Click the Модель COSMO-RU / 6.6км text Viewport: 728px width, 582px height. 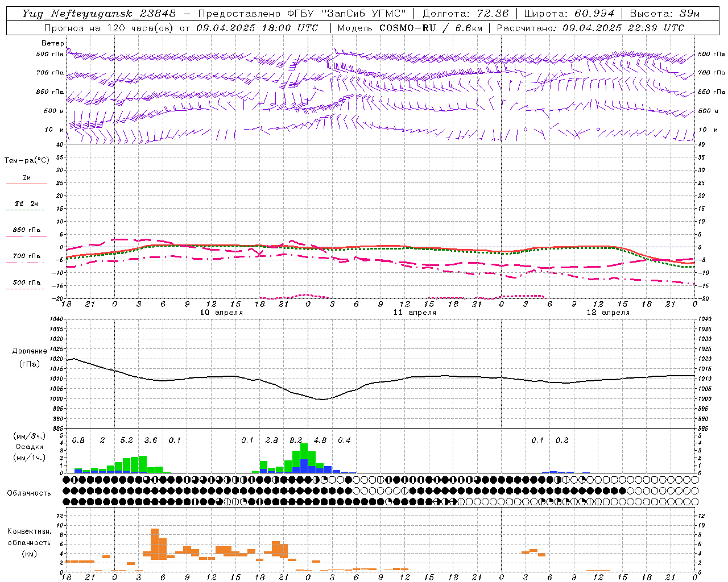[410, 28]
